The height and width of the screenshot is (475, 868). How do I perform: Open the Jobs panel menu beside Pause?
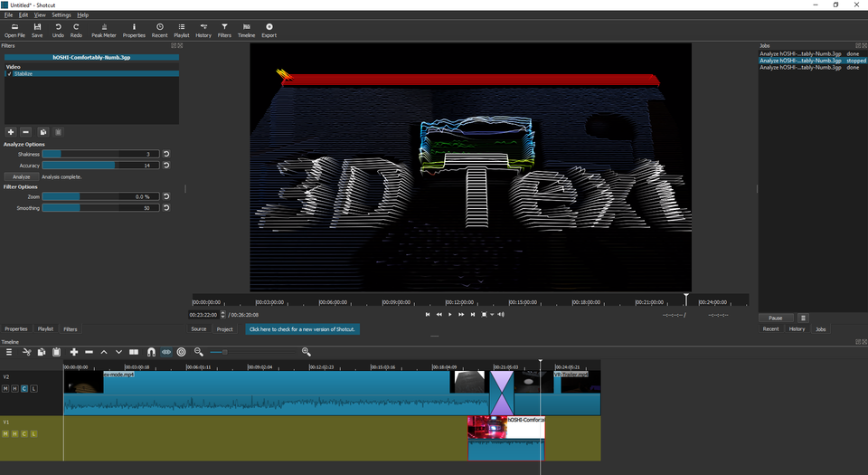click(802, 318)
